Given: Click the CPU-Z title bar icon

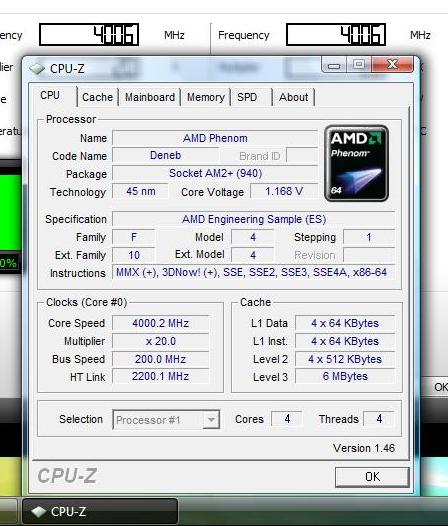Looking at the screenshot, I should 37,69.
